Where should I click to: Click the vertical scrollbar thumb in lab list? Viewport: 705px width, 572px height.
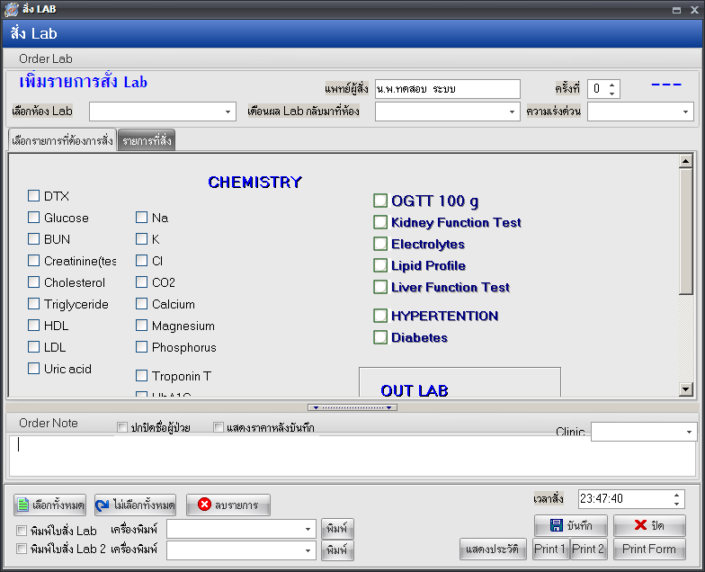point(686,230)
